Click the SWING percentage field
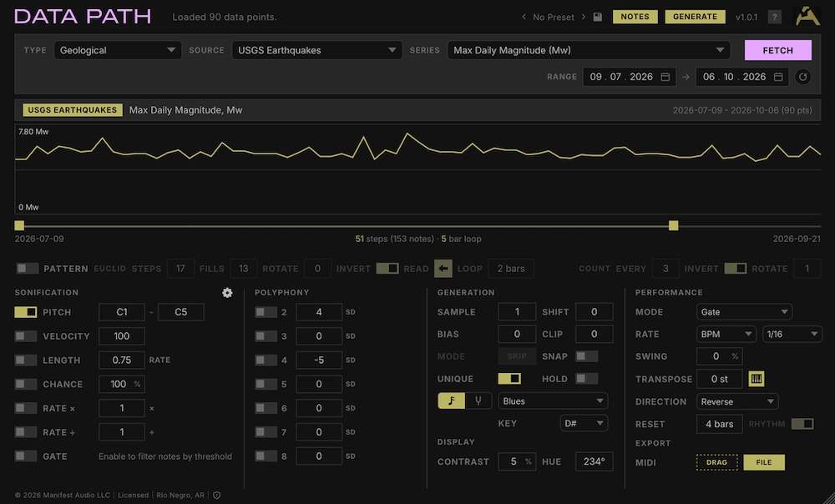835x504 pixels. pos(719,356)
